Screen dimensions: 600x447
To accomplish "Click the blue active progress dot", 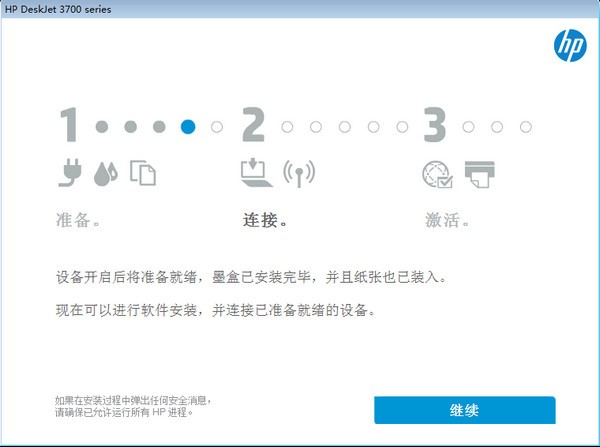I will pyautogui.click(x=188, y=127).
